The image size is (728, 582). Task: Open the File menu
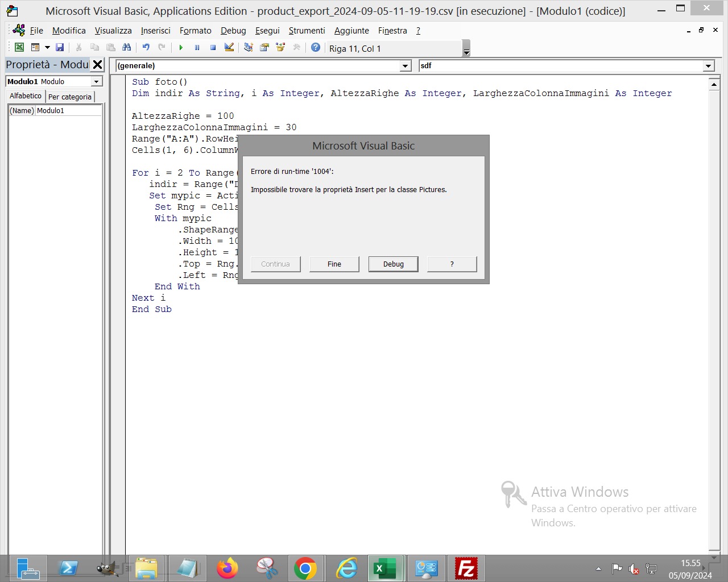click(36, 31)
